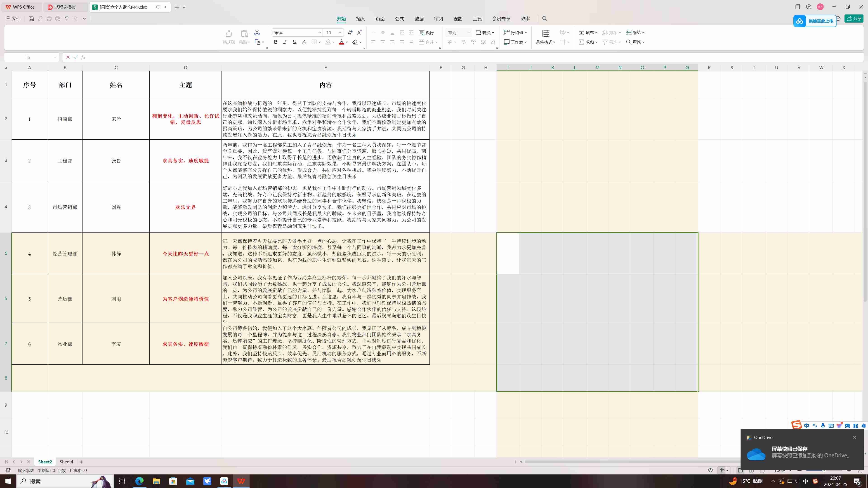Switch to the 数据 ribbon tab
The width and height of the screenshot is (868, 488).
coord(419,19)
